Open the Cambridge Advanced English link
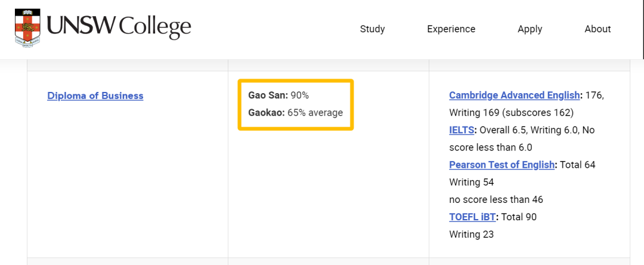This screenshot has height=265, width=644. click(x=514, y=95)
